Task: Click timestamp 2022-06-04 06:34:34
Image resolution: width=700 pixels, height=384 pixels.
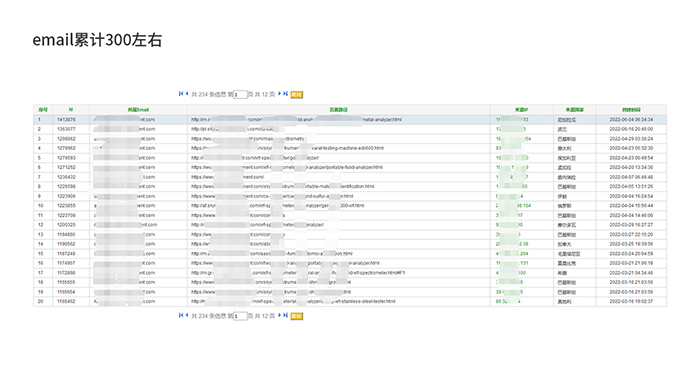Action: coord(631,120)
